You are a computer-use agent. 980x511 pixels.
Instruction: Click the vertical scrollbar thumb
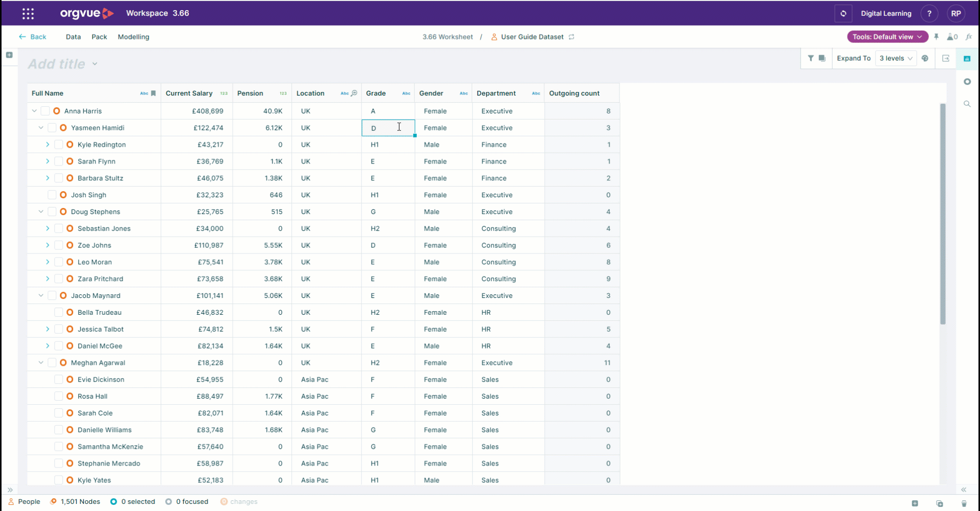point(943,214)
